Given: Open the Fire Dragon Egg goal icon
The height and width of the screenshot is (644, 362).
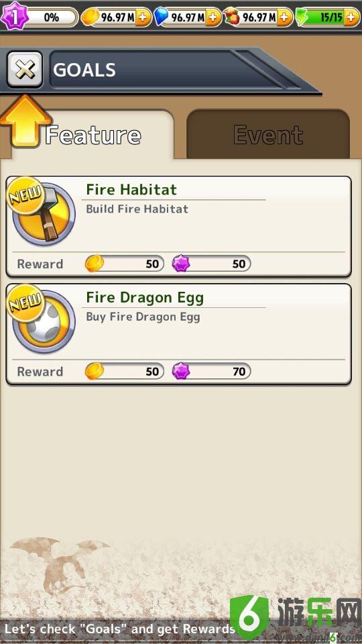Looking at the screenshot, I should click(43, 321).
